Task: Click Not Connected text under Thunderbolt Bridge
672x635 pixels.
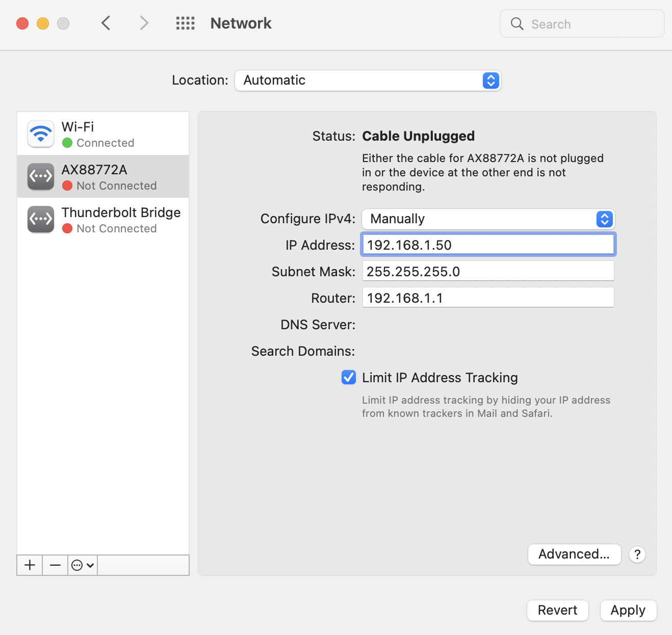Action: [117, 229]
